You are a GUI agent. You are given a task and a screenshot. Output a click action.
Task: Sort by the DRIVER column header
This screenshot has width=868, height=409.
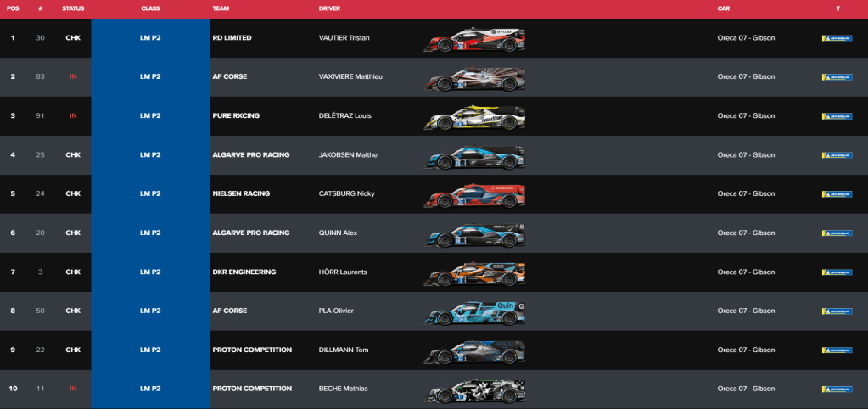click(329, 8)
